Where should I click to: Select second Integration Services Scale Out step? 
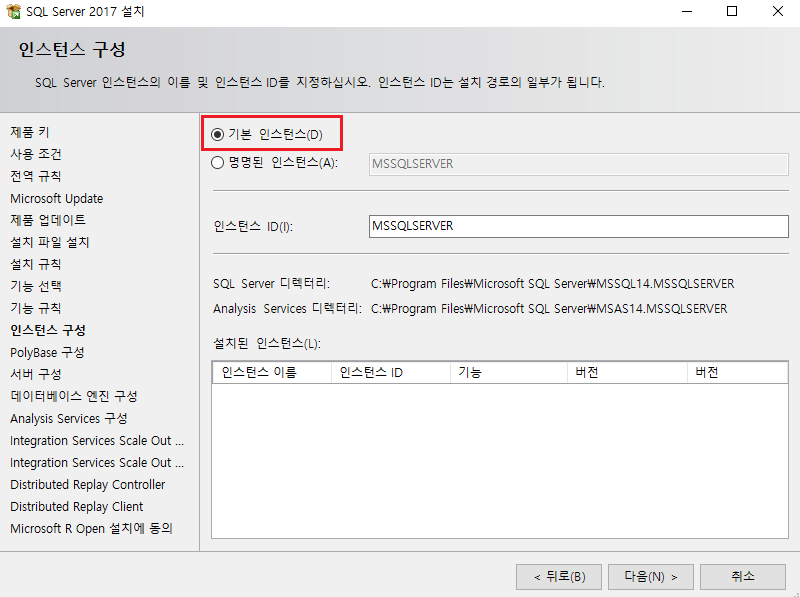coord(97,462)
